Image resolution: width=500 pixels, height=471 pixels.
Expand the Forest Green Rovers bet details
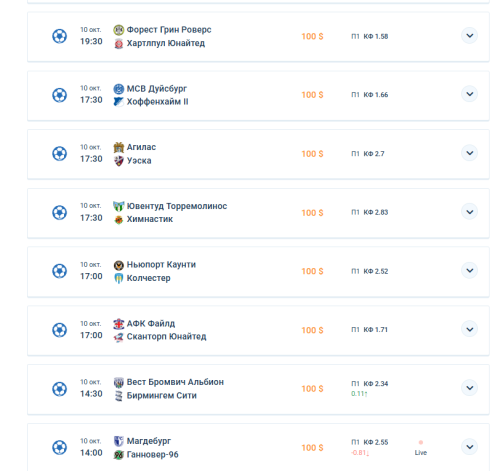click(470, 35)
